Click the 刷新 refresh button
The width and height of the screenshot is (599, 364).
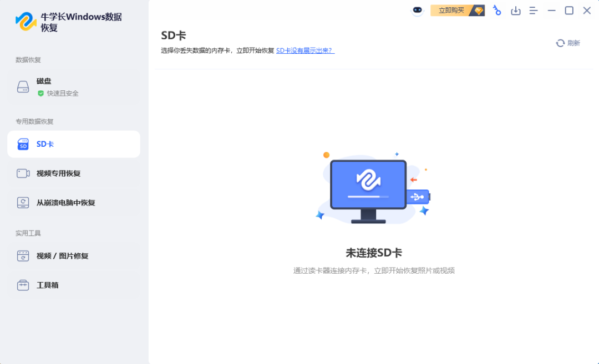[568, 43]
